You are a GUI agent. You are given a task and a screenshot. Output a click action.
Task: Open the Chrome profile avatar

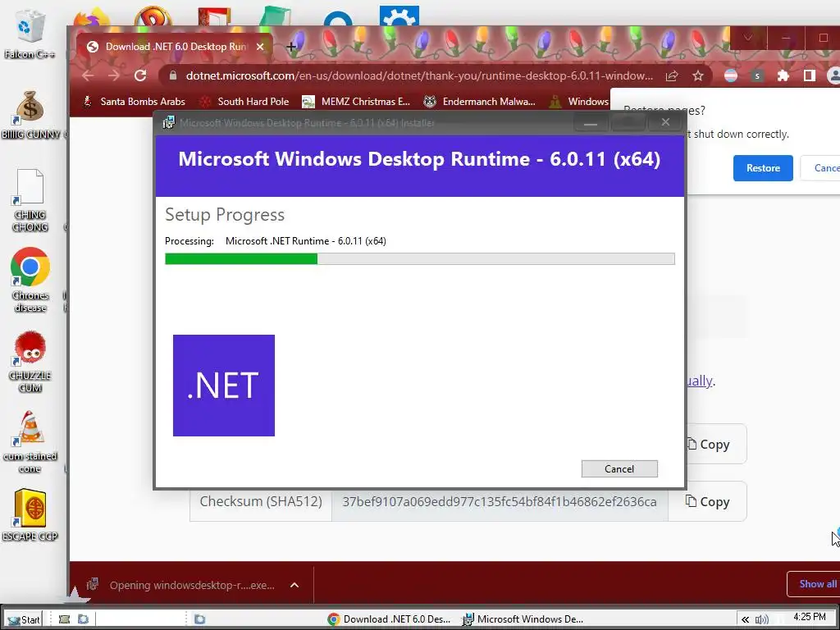click(833, 75)
